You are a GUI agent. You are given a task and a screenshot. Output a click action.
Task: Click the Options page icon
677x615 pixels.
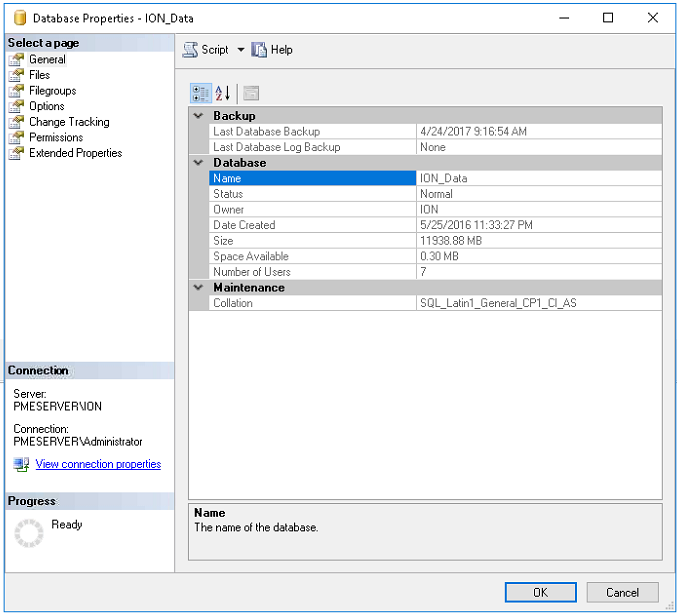pos(16,106)
